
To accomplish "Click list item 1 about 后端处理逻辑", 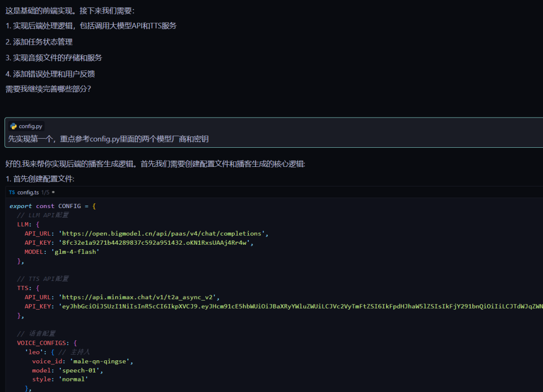I will click(x=91, y=26).
